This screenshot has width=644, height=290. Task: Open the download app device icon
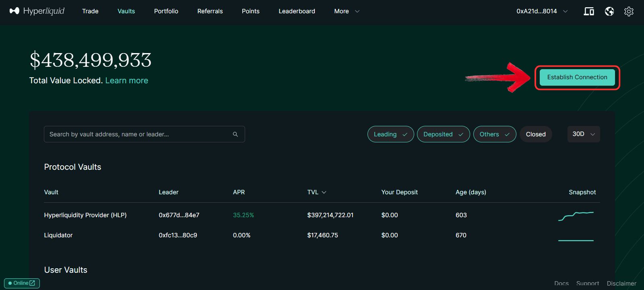click(589, 11)
